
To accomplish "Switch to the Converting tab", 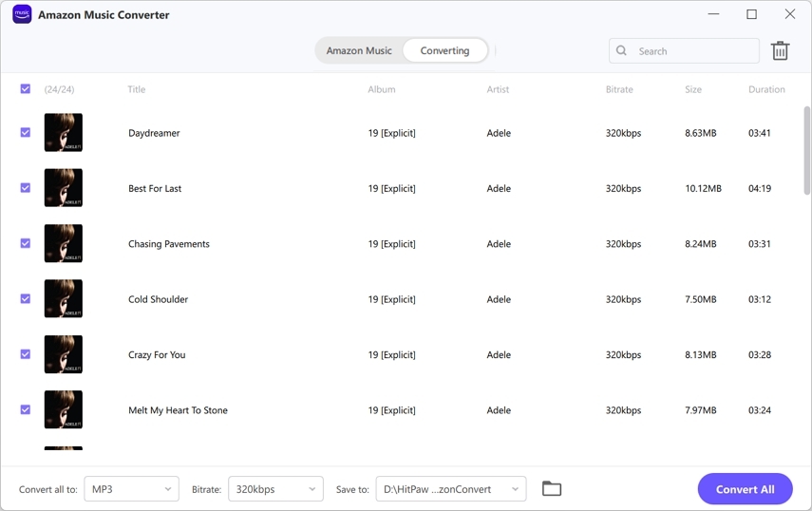I will (x=444, y=50).
